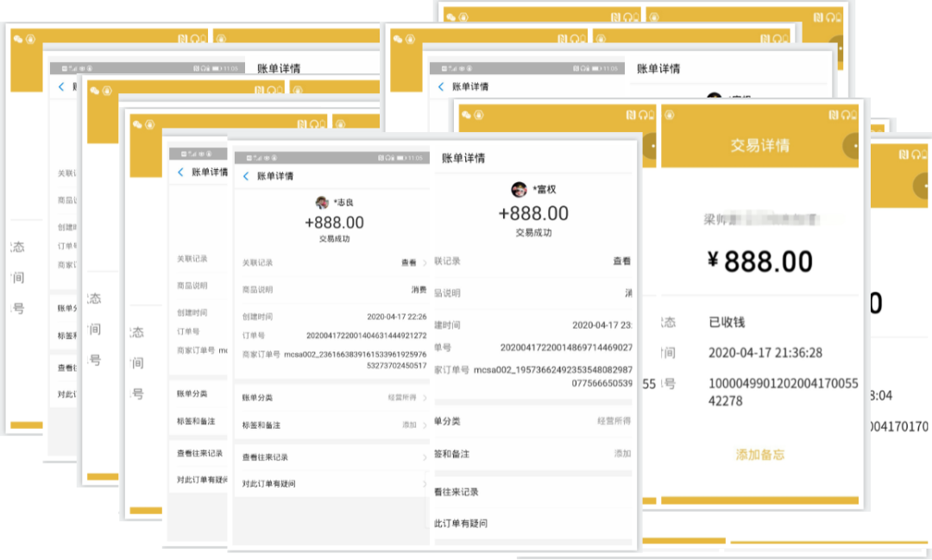Screen dimensions: 932x560
Task: Open 标签和备注 添加 chevron in *志良 bill
Action: (x=425, y=425)
